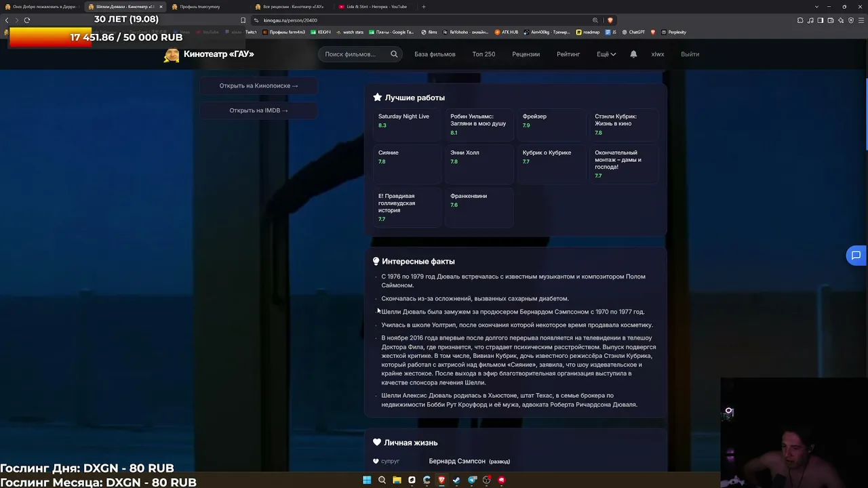Switch to Все рецензии tab
The width and height of the screenshot is (868, 488).
pyautogui.click(x=292, y=7)
